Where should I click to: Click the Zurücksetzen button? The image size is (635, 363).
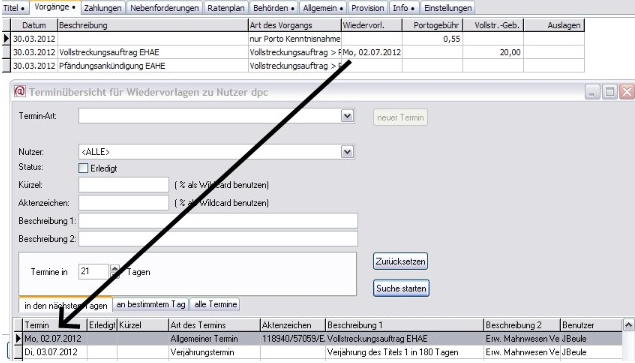[x=400, y=261]
